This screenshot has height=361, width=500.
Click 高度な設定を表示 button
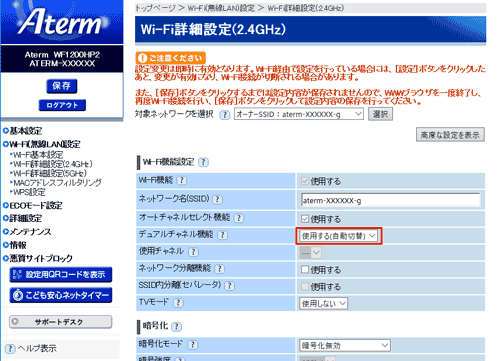[x=450, y=135]
